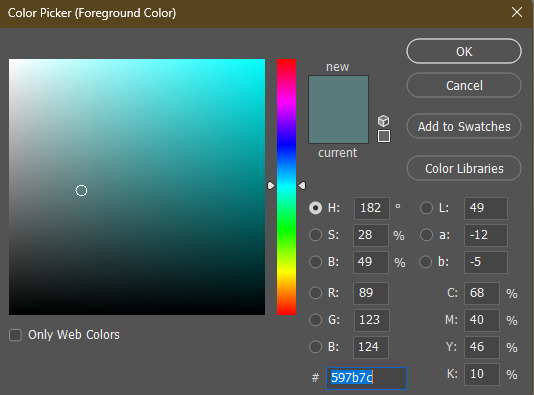Close the Color Picker dialog
Image resolution: width=534 pixels, height=395 pixels.
tap(517, 13)
